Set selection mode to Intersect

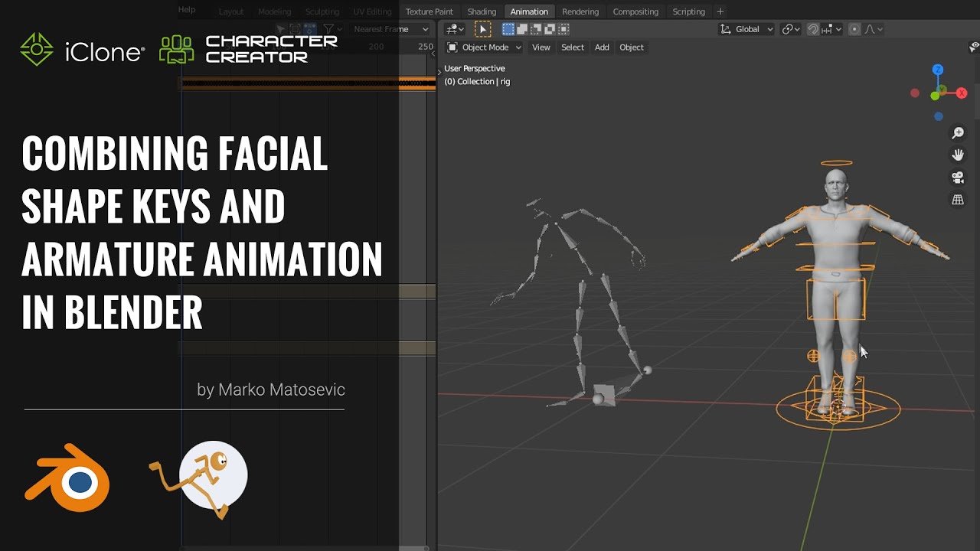563,29
